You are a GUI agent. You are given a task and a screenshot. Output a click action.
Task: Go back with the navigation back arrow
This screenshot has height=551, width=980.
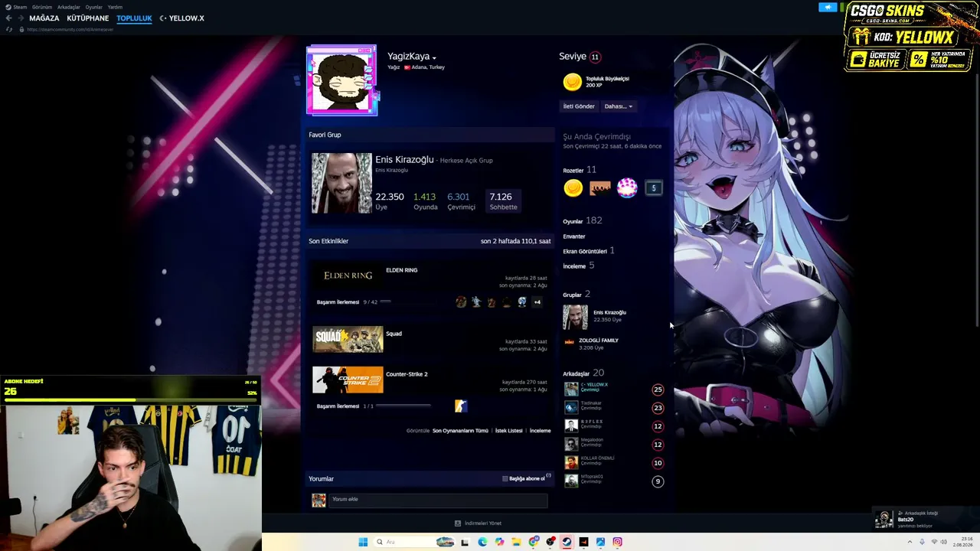(8, 18)
